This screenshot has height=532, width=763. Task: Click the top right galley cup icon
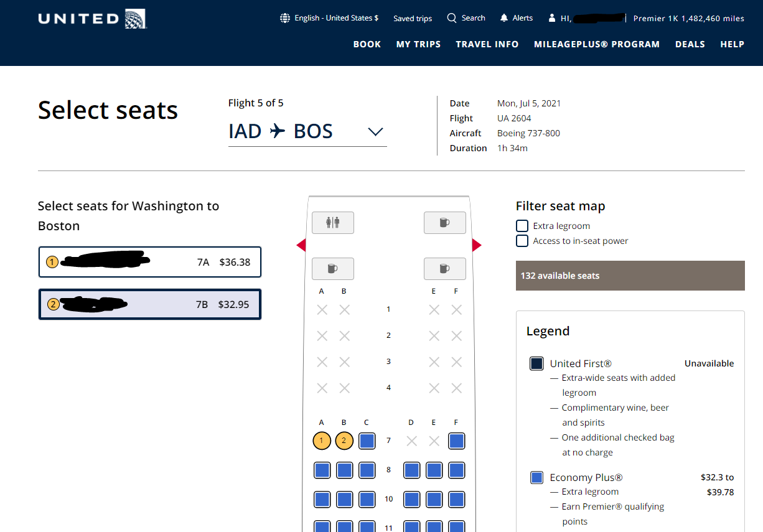(445, 223)
